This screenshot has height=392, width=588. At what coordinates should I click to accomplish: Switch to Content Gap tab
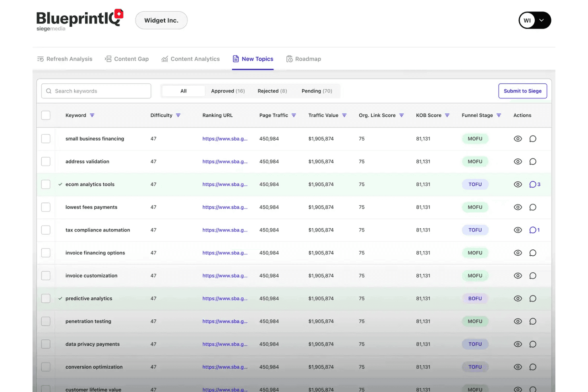[x=127, y=59]
